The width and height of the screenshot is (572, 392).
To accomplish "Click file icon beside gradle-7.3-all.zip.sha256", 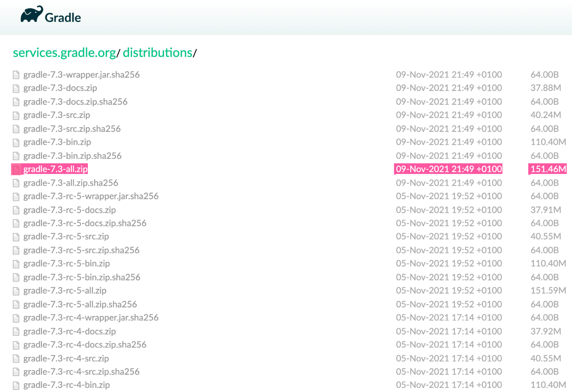I will click(x=16, y=183).
